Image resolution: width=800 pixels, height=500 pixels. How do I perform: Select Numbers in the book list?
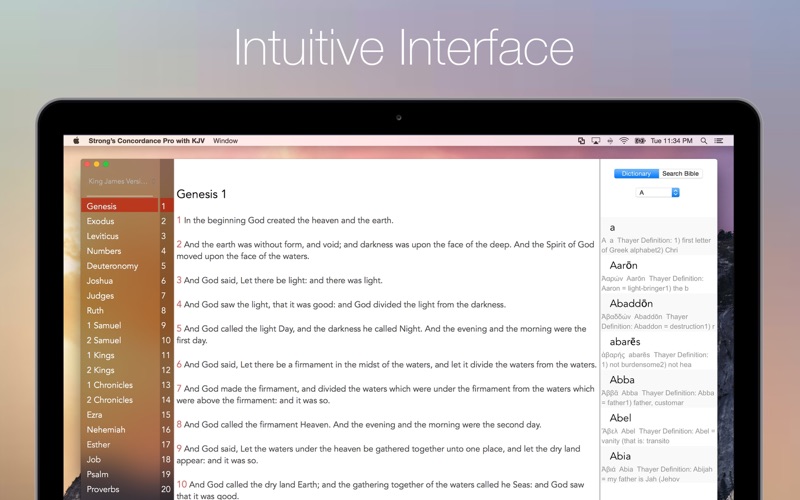pos(120,251)
